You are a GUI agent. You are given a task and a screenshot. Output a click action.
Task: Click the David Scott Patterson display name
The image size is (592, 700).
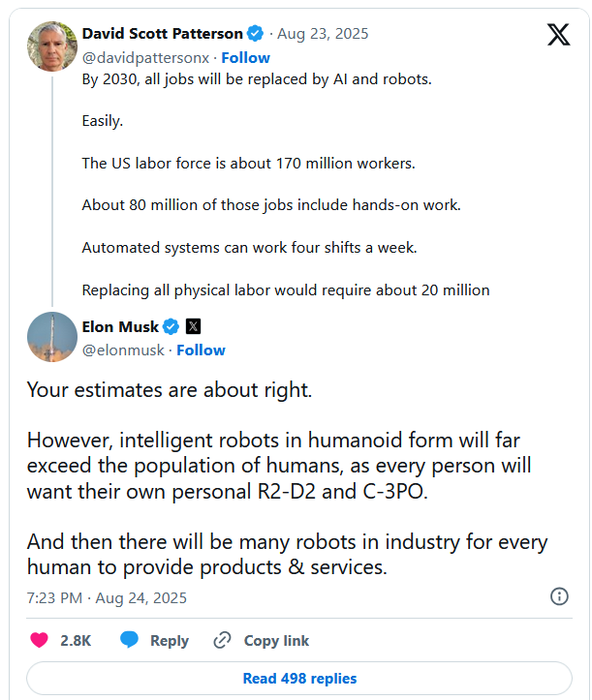[x=162, y=33]
